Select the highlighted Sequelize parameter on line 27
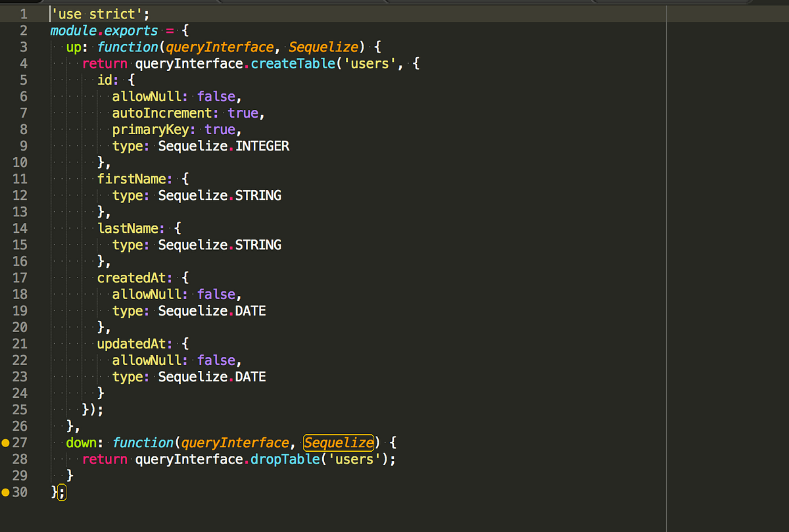 pyautogui.click(x=338, y=443)
